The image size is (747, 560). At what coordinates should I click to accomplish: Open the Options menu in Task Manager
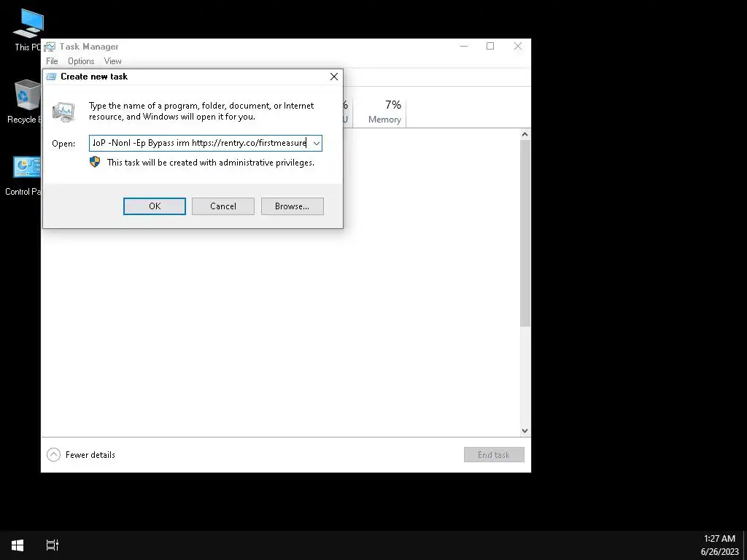point(81,61)
